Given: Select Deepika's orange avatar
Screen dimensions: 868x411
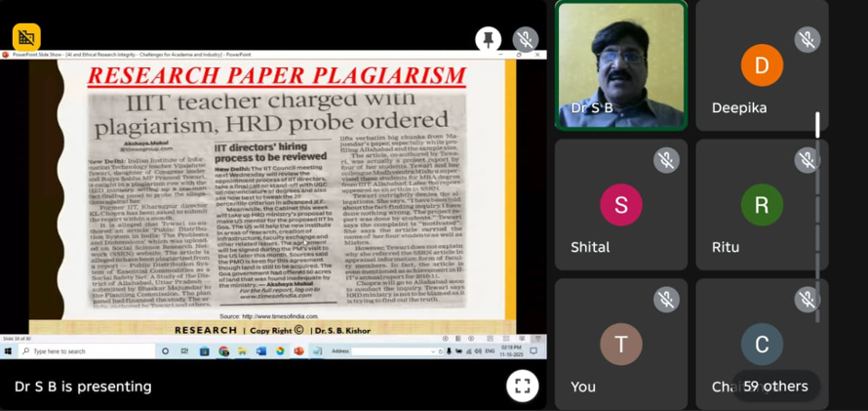Looking at the screenshot, I should coord(762,65).
